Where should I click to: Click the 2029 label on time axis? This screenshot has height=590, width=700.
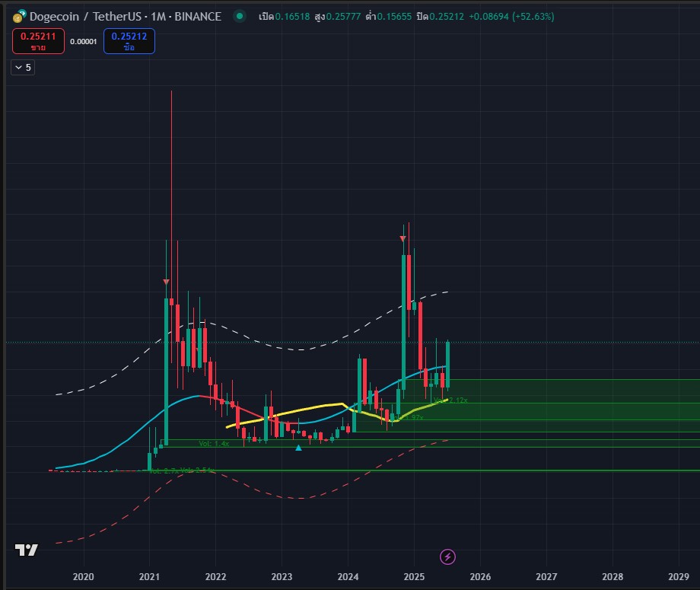[x=679, y=576]
